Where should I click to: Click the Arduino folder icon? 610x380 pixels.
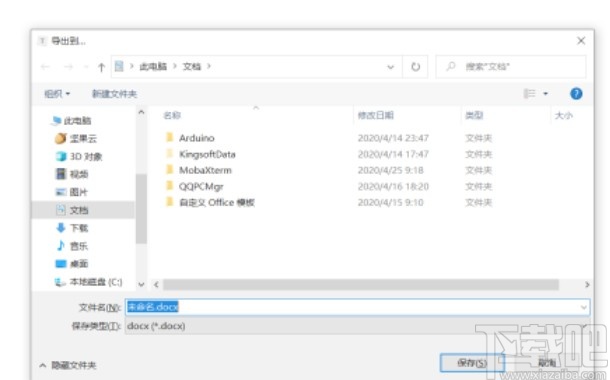pyautogui.click(x=169, y=137)
